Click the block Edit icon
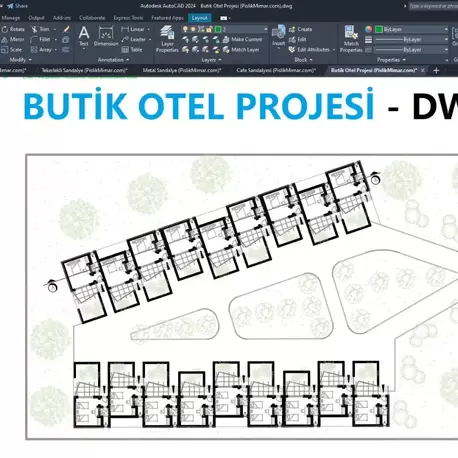 click(292, 40)
